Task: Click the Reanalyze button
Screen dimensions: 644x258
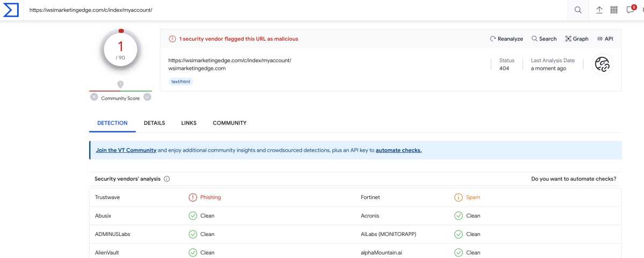Action: 506,39
